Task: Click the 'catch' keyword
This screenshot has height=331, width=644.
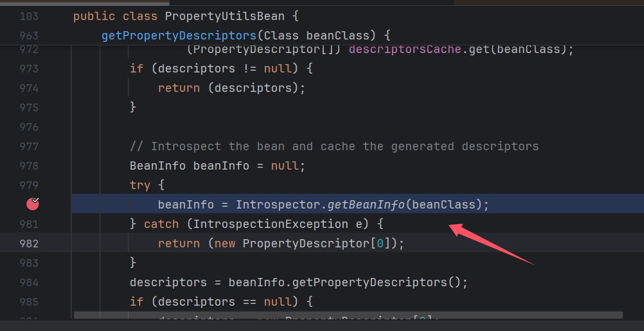Action: 161,224
